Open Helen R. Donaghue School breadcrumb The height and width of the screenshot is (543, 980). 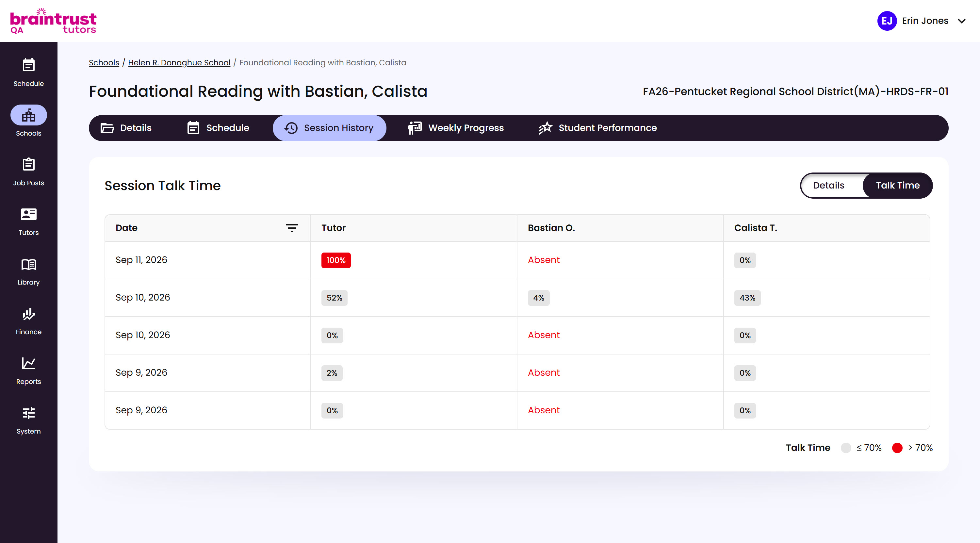point(179,62)
